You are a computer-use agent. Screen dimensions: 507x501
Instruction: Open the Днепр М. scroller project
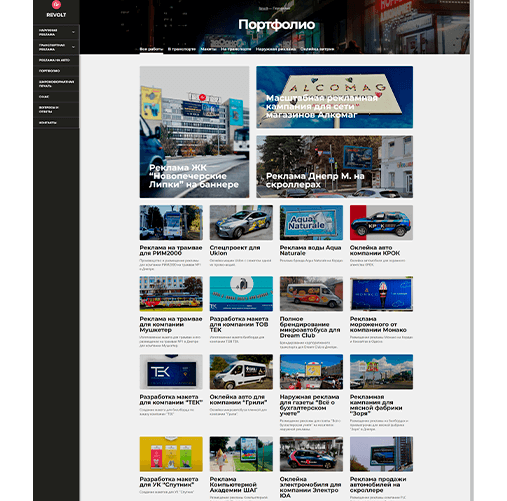pos(334,167)
